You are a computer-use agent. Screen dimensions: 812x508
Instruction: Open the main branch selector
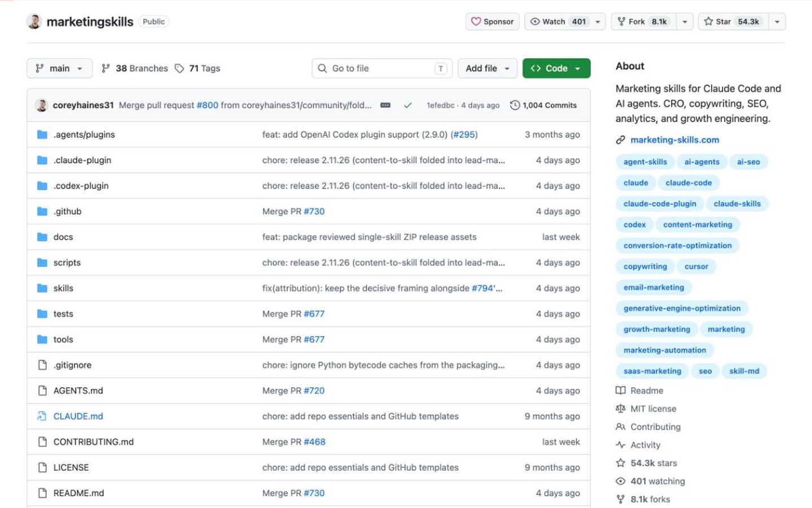(x=59, y=68)
